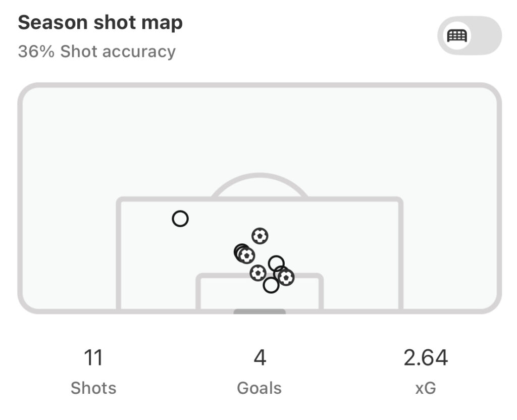Click the goal net icon in the toggle

[x=457, y=36]
